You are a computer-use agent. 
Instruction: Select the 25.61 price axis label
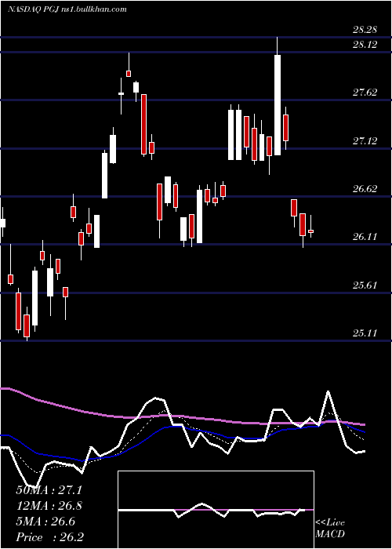point(365,285)
